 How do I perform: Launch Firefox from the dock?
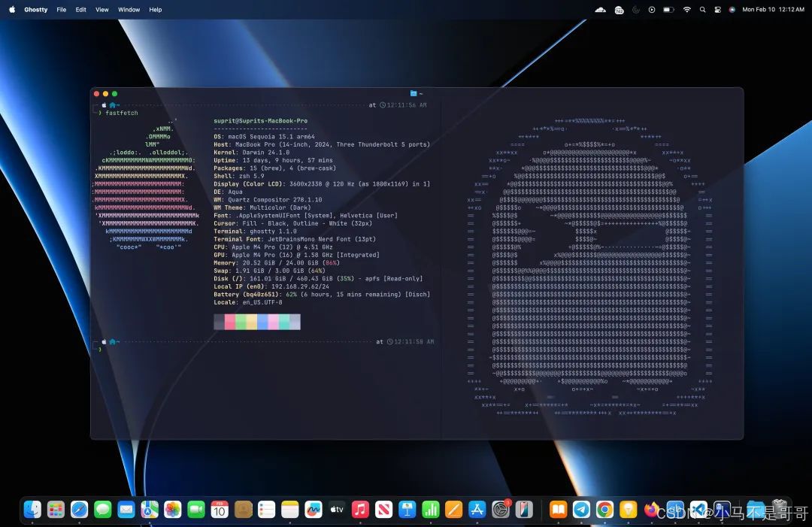pyautogui.click(x=652, y=510)
